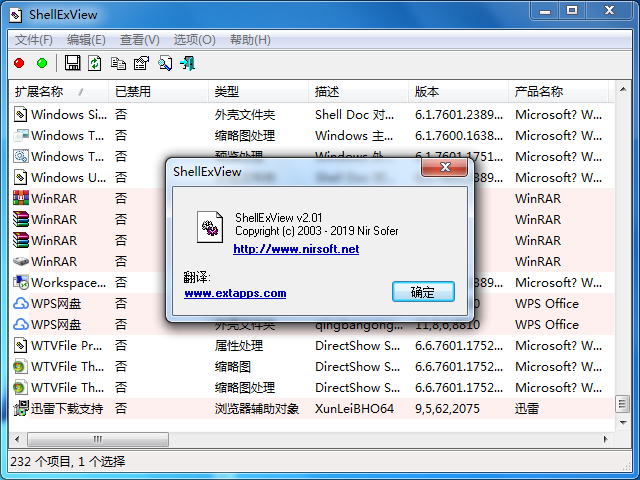Click icon of Windows U... row
Image resolution: width=640 pixels, height=480 pixels.
click(20, 178)
